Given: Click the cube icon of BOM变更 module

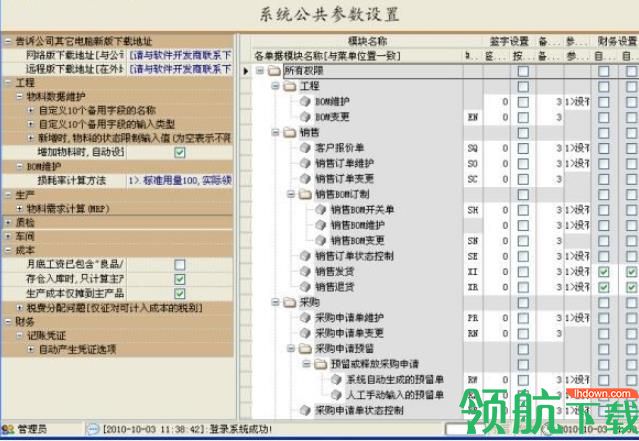Looking at the screenshot, I should click(x=305, y=117).
